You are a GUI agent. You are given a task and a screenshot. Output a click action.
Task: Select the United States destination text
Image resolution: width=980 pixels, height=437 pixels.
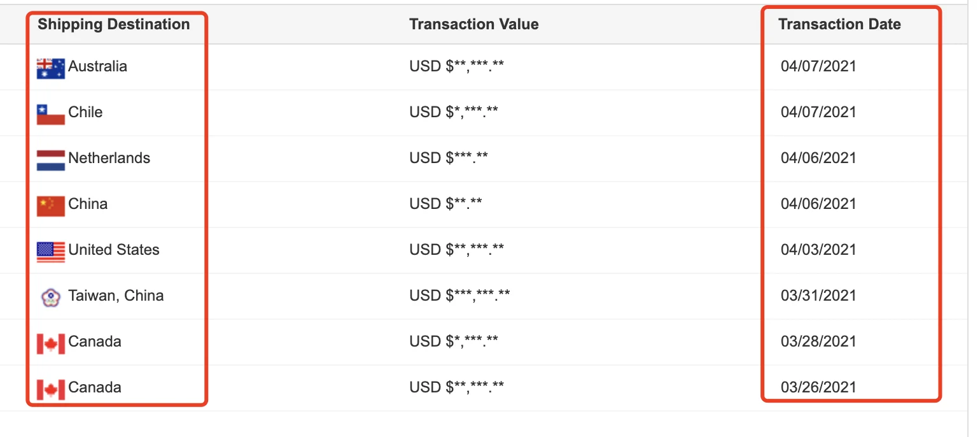pos(114,250)
